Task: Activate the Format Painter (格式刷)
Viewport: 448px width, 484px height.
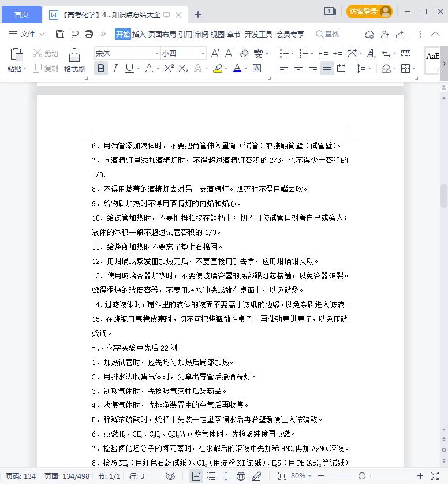Action: tap(74, 60)
